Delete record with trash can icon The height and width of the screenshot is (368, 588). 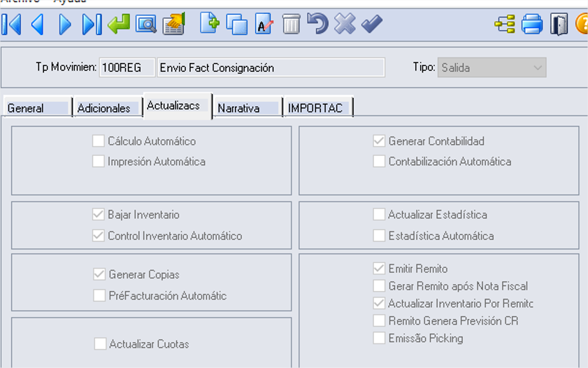coord(291,24)
